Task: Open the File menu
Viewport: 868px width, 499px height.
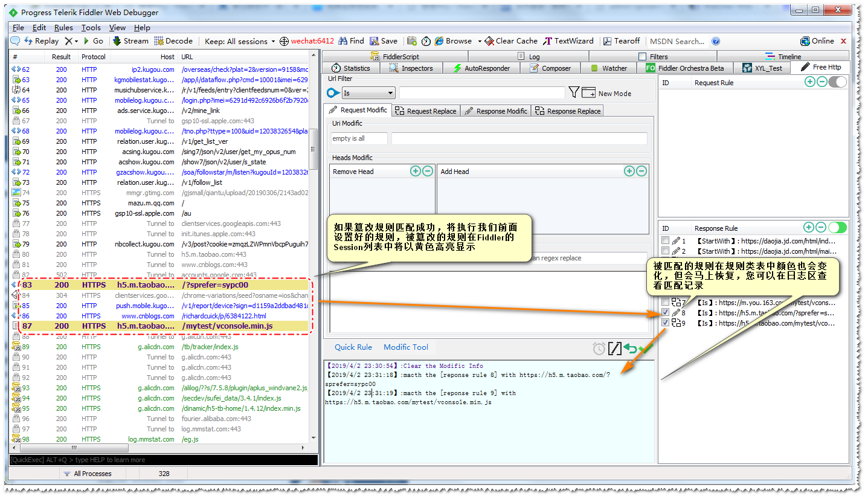Action: [18, 27]
